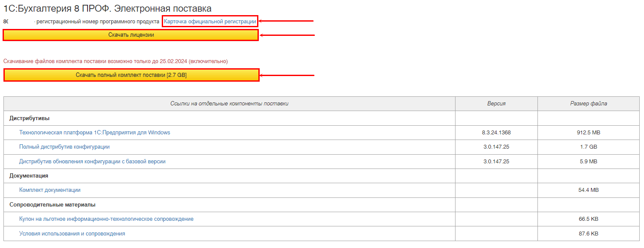Image resolution: width=644 pixels, height=248 pixels.
Task: Click the Дистрибутивы section heading
Action: click(x=29, y=118)
